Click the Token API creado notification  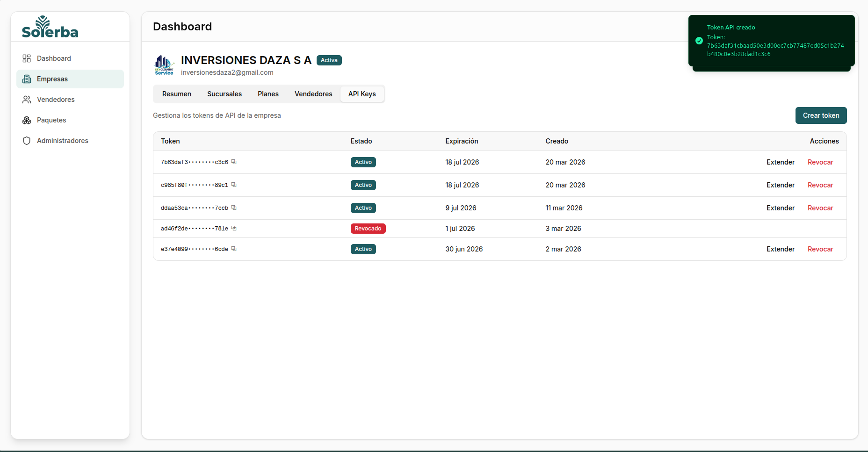(x=772, y=41)
